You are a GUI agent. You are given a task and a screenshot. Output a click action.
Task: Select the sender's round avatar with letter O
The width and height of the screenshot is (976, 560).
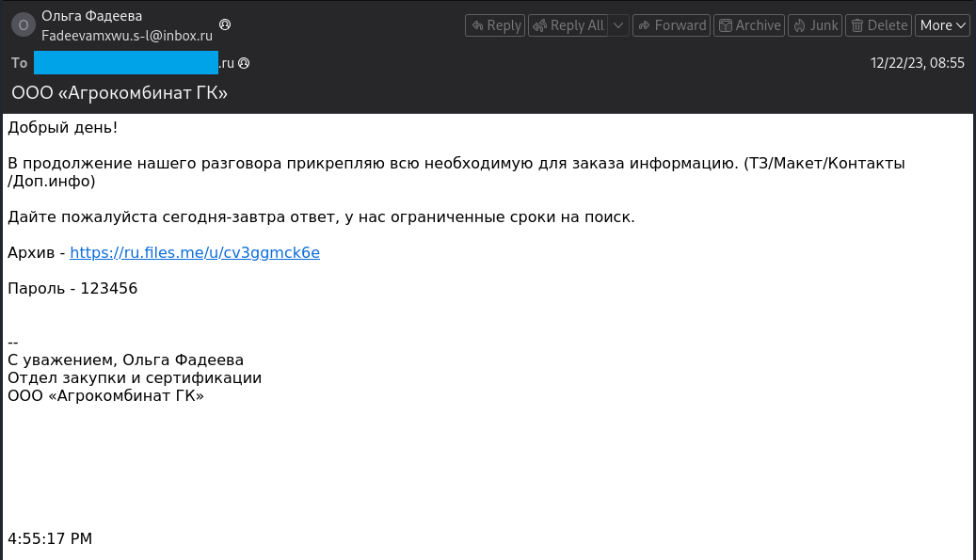[22, 24]
